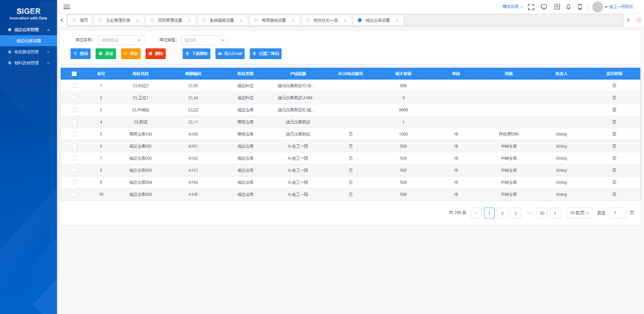The image size is (644, 314).
Task: Check the row for CL测试
Action: 74,122
